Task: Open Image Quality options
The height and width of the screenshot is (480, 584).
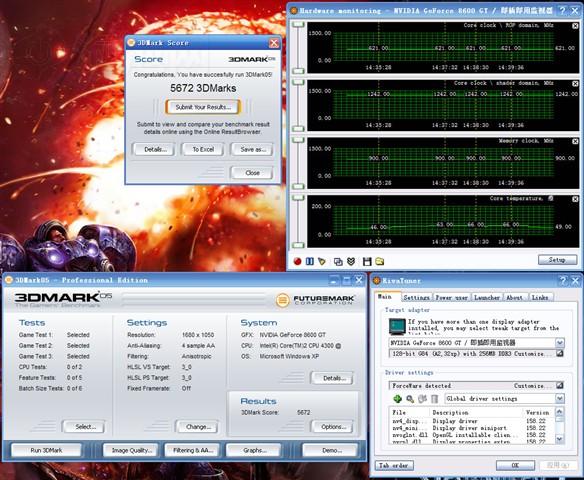Action: tap(131, 450)
